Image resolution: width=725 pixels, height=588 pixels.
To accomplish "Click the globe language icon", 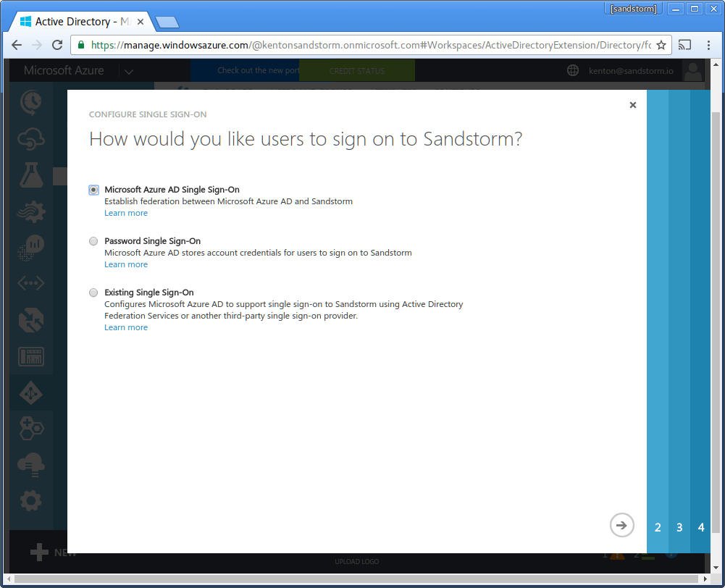I will click(573, 70).
